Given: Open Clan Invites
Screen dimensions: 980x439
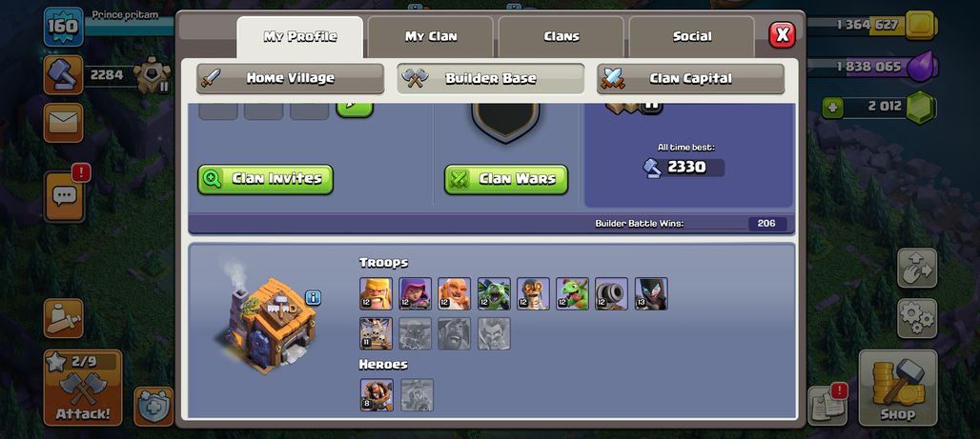Looking at the screenshot, I should point(266,179).
